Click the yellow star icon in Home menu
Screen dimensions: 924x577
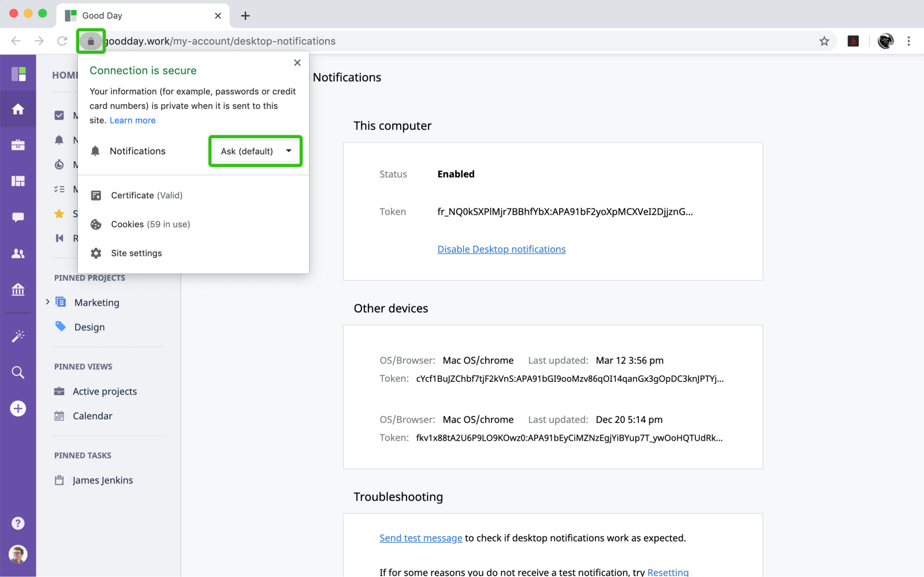[59, 214]
